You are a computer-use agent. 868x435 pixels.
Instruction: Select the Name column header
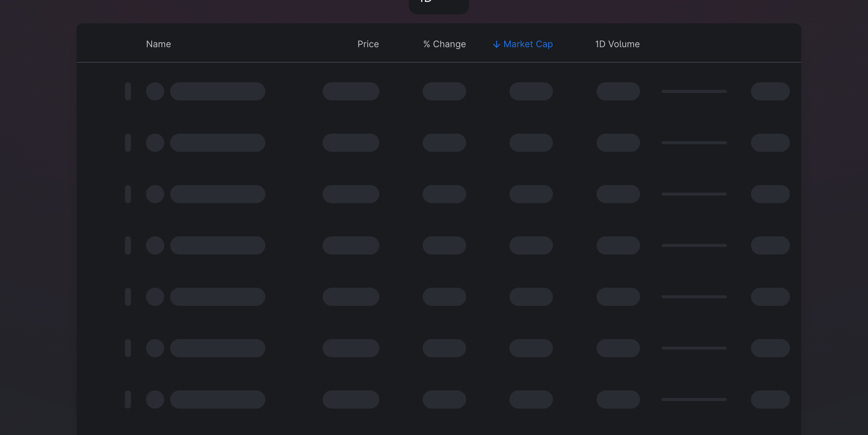(x=158, y=44)
